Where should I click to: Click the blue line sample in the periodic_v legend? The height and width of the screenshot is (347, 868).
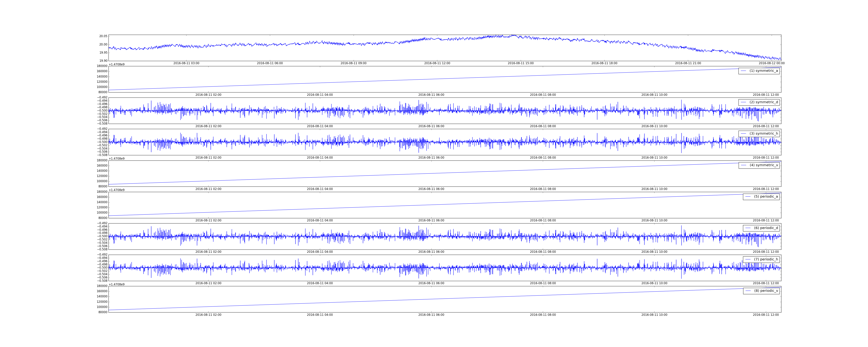tap(748, 291)
